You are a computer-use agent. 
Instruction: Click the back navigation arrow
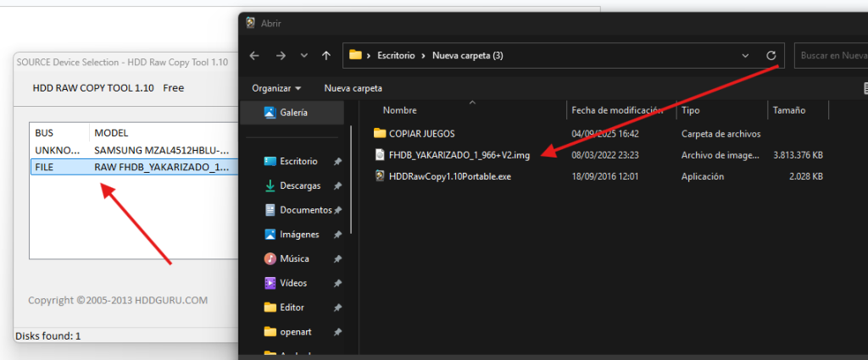click(x=254, y=56)
